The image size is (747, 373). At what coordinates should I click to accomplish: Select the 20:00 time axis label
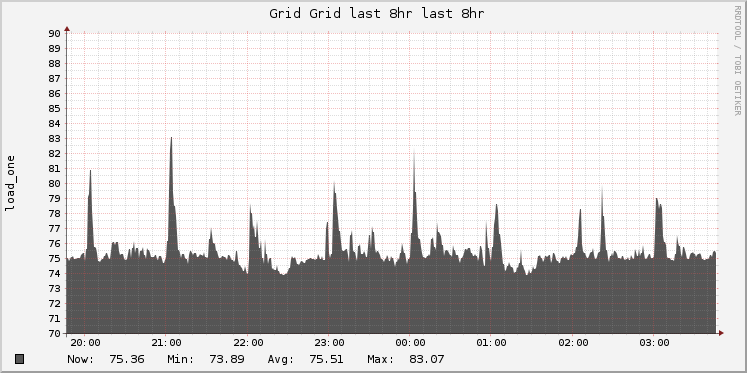click(85, 343)
